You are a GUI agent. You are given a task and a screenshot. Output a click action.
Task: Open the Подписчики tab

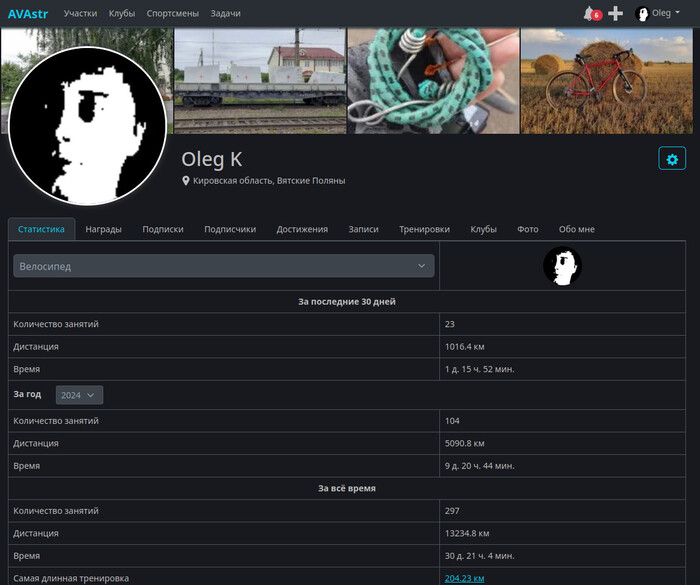point(230,229)
